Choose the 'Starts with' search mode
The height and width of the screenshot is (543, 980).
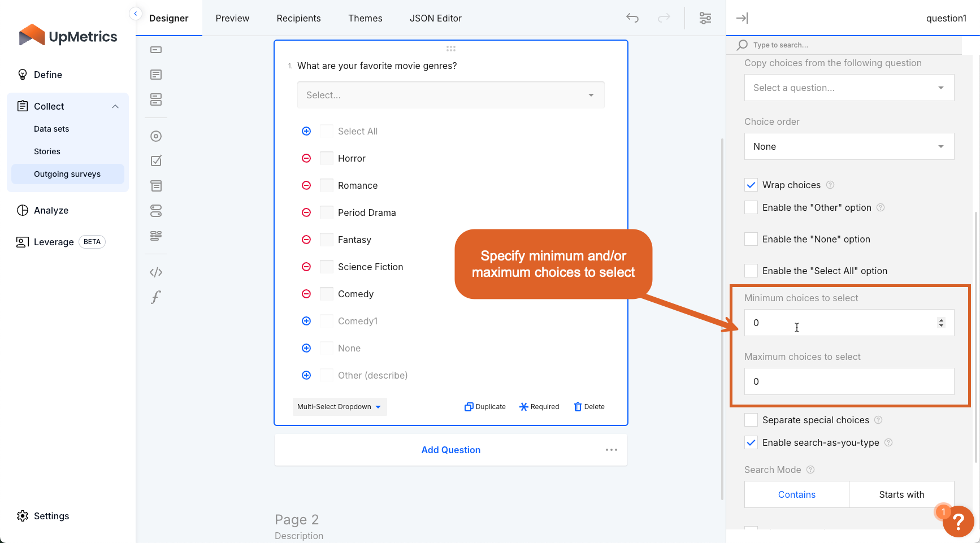(901, 494)
